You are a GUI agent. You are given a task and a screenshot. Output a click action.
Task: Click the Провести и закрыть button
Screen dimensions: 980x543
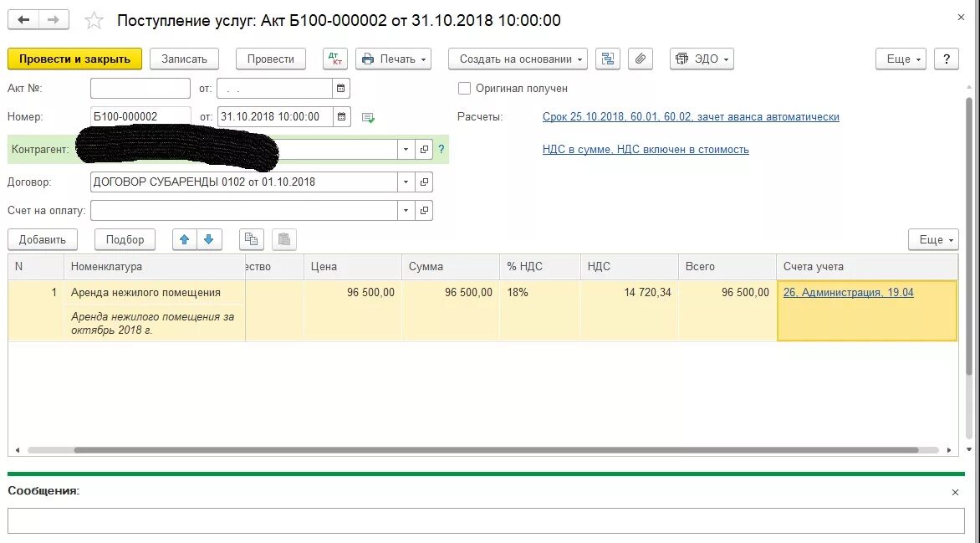74,59
